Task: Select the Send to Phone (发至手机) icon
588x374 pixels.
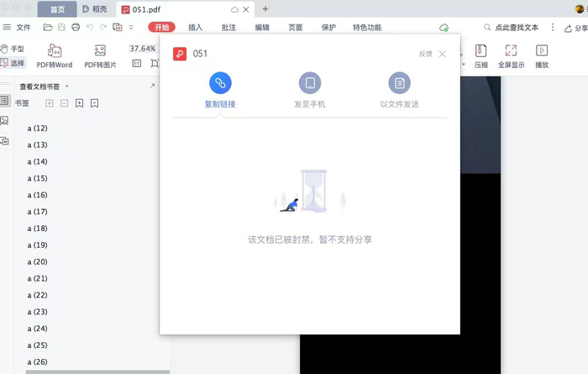Action: pos(310,83)
